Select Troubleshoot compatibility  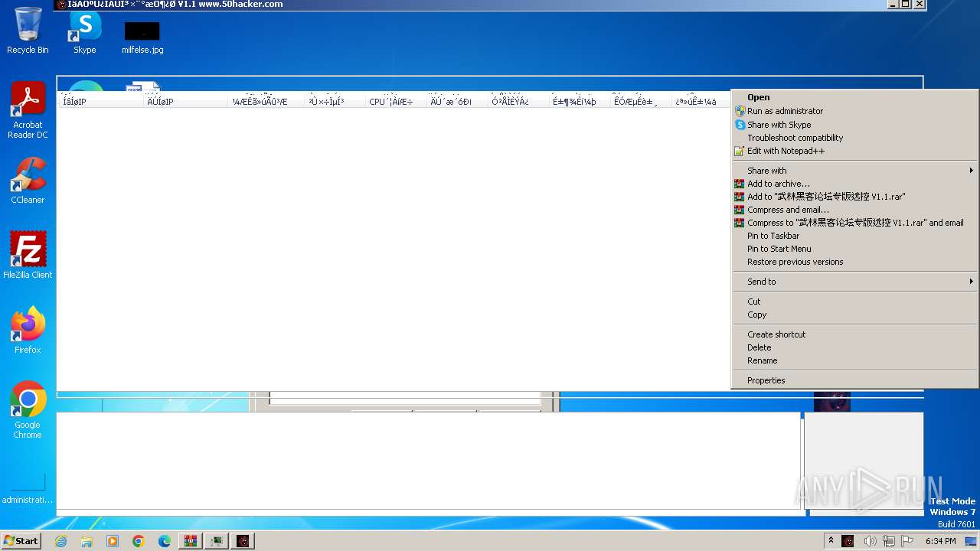pos(854,138)
